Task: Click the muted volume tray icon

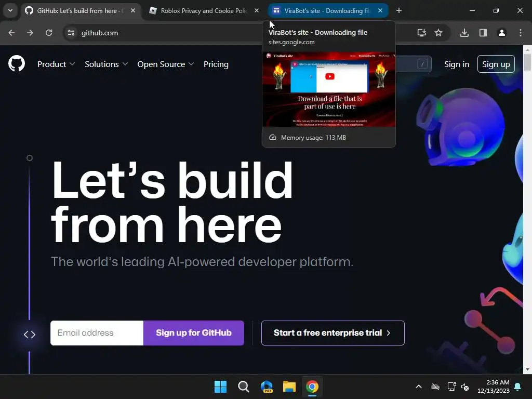Action: coord(465,387)
